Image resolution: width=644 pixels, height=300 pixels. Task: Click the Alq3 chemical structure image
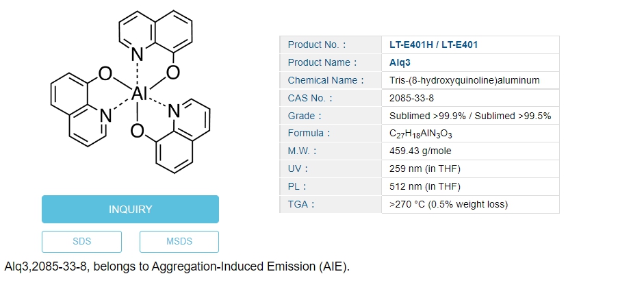130,94
